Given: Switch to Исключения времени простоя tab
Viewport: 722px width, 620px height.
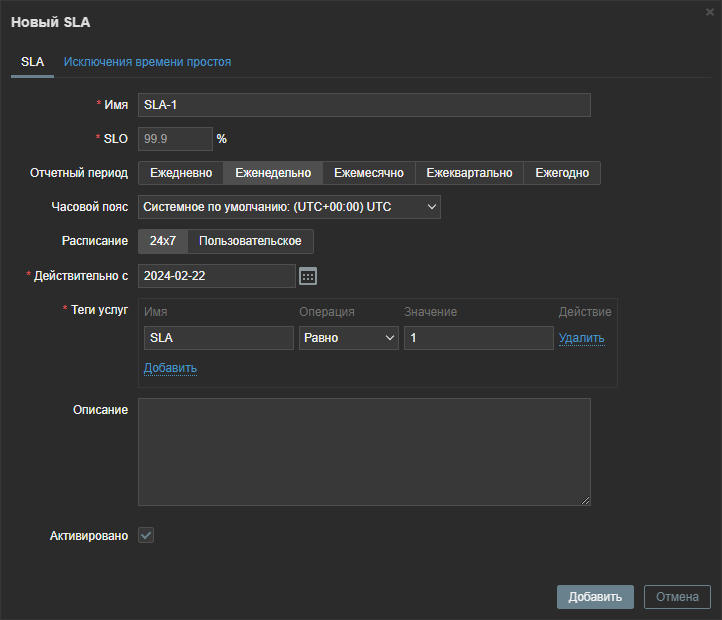Looking at the screenshot, I should 147,62.
